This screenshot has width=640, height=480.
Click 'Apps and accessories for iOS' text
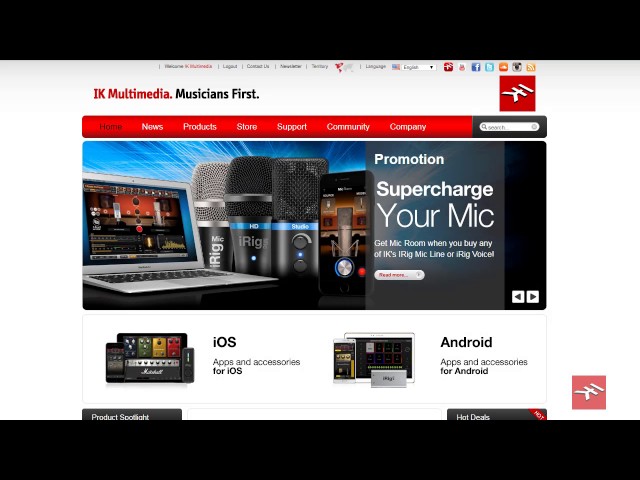[x=256, y=367]
